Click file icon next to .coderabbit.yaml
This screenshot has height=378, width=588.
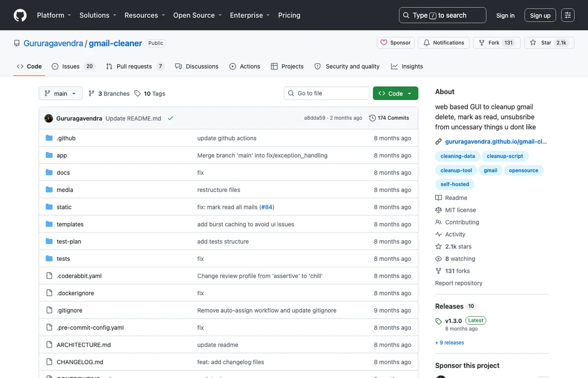[x=49, y=276]
